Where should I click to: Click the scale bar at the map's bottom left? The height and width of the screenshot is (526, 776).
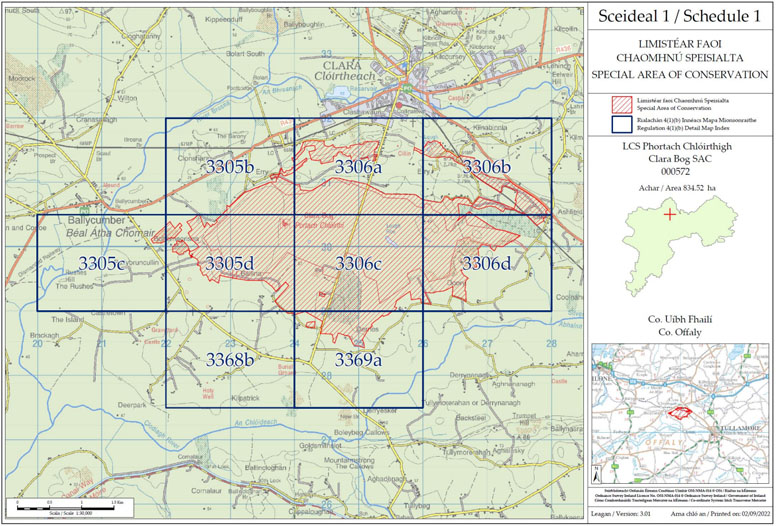click(69, 508)
